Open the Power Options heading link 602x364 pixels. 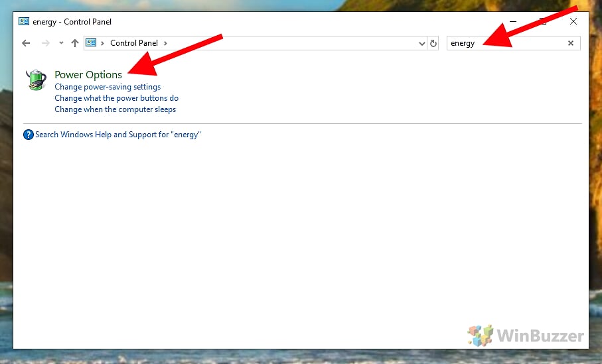(88, 74)
